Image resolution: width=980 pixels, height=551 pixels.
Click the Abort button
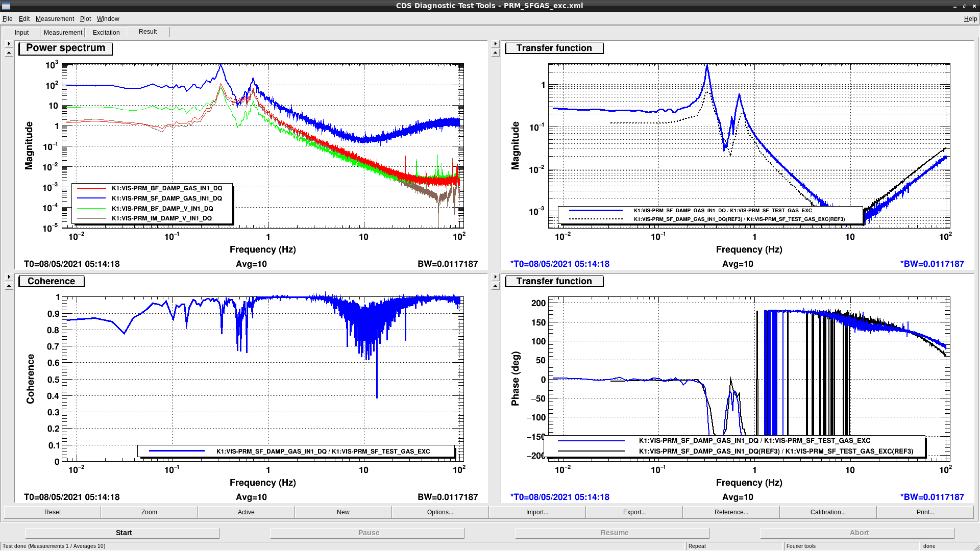[x=858, y=533]
